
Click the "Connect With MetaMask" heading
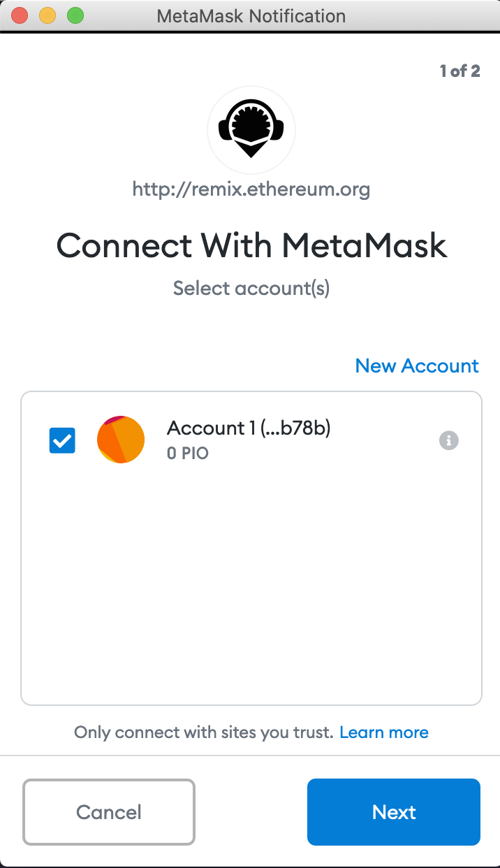[251, 245]
